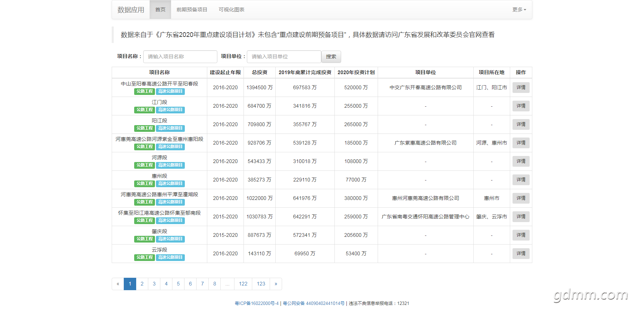Select the 广东紫惠高速公路有限公司 cell
The width and height of the screenshot is (644, 316).
tap(426, 143)
